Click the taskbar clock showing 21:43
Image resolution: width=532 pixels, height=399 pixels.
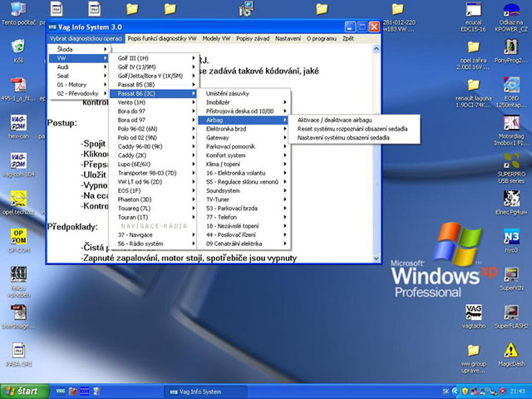[517, 392]
